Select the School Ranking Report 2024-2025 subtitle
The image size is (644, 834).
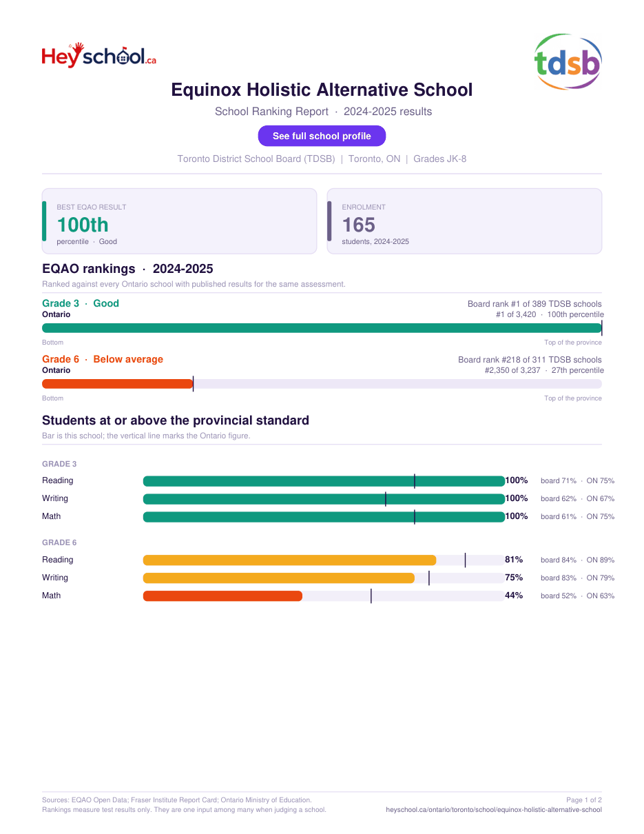[x=323, y=112]
